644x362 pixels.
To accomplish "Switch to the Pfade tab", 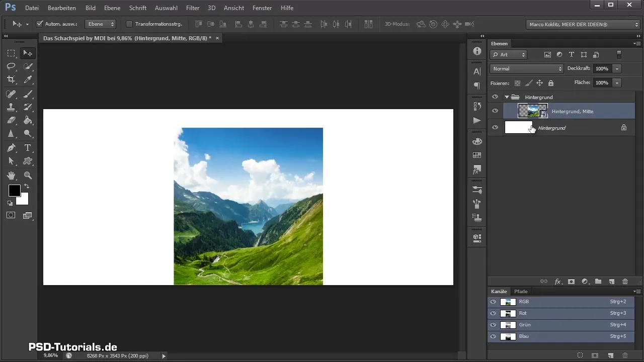I will pos(521,292).
